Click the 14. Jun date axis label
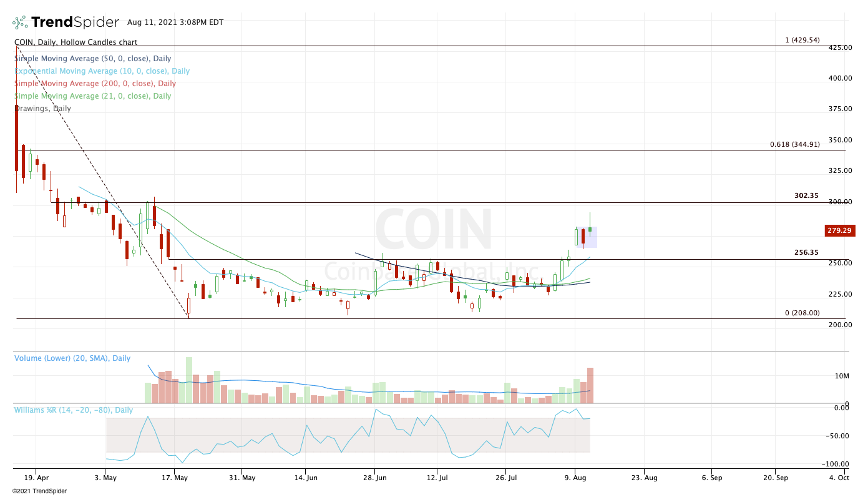The width and height of the screenshot is (868, 497). (305, 478)
